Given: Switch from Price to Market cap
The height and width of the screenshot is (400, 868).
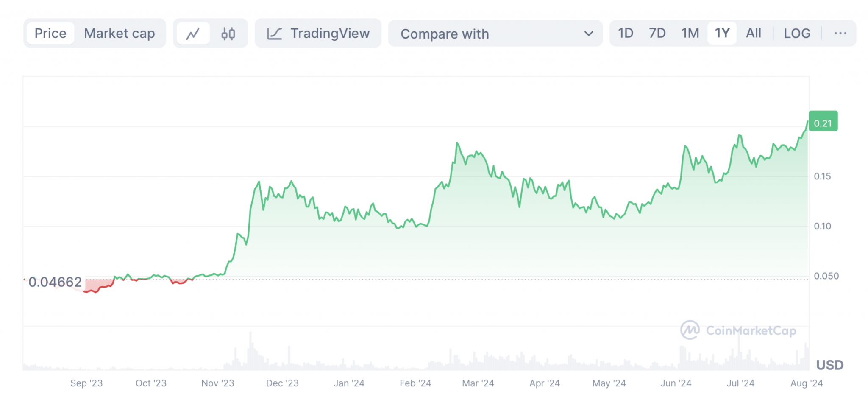Looking at the screenshot, I should tap(120, 33).
